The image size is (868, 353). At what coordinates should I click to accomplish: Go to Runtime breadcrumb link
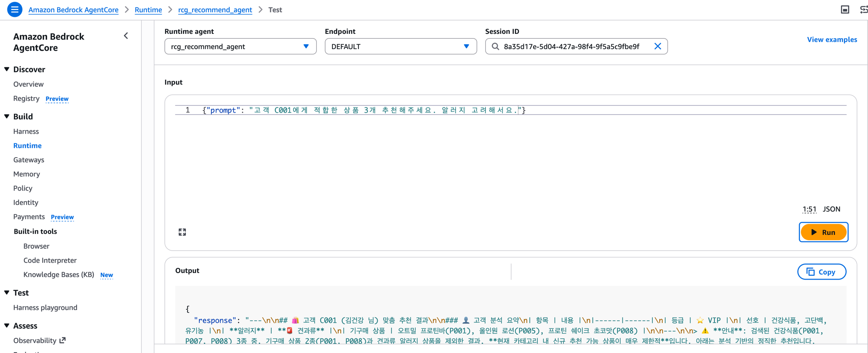148,10
